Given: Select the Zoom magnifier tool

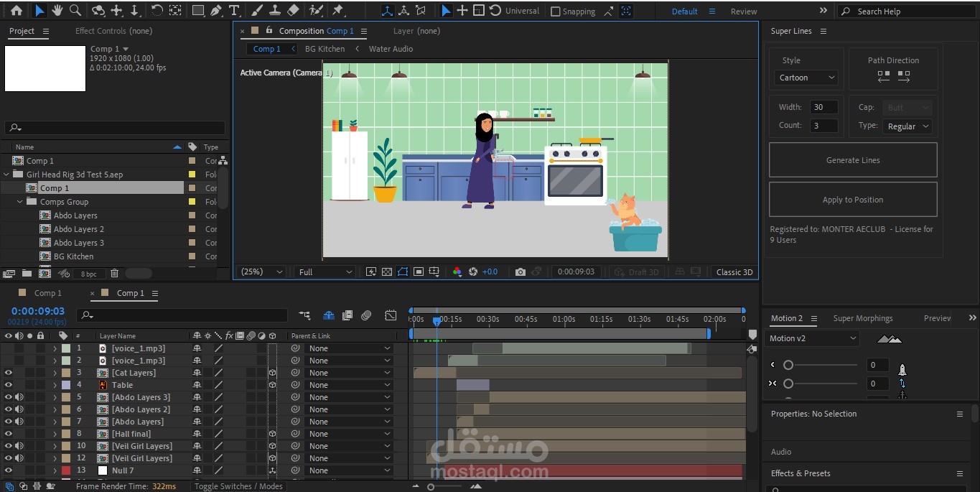Looking at the screenshot, I should tap(75, 11).
